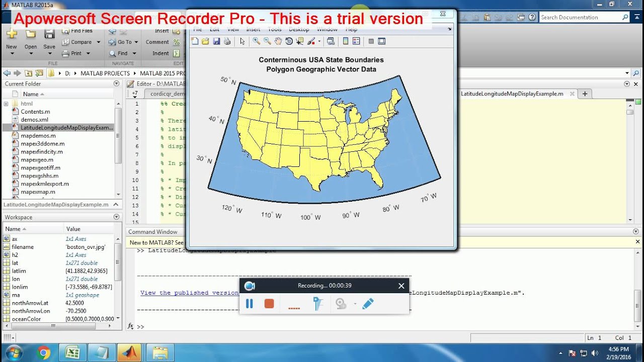Go up one folder level icon
The image size is (644, 362).
[28, 73]
